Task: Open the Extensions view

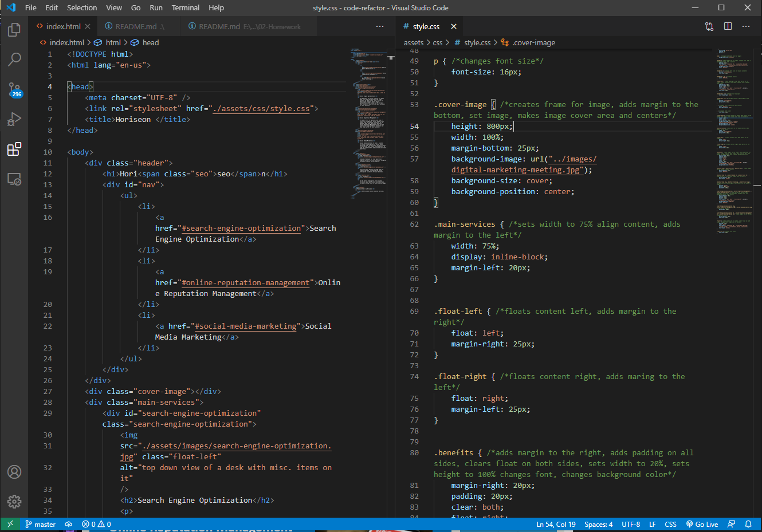Action: (x=14, y=149)
